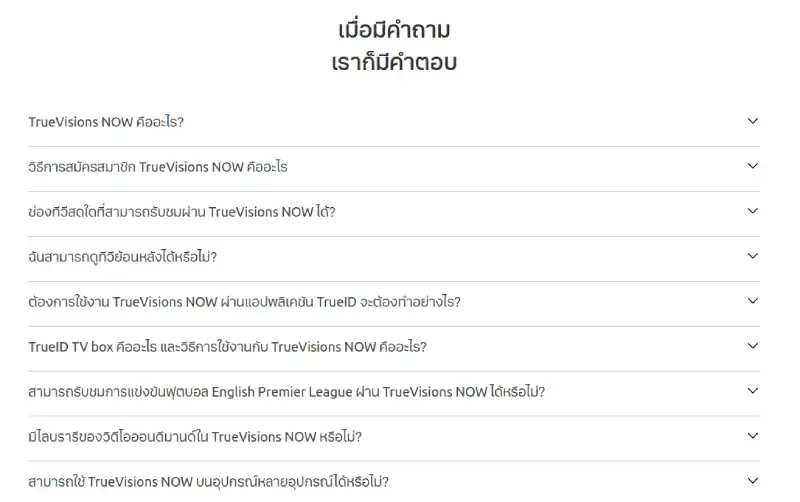Click the heading line 'เมื่อมีคำถาม'
Image resolution: width=800 pixels, height=502 pixels.
(x=394, y=29)
